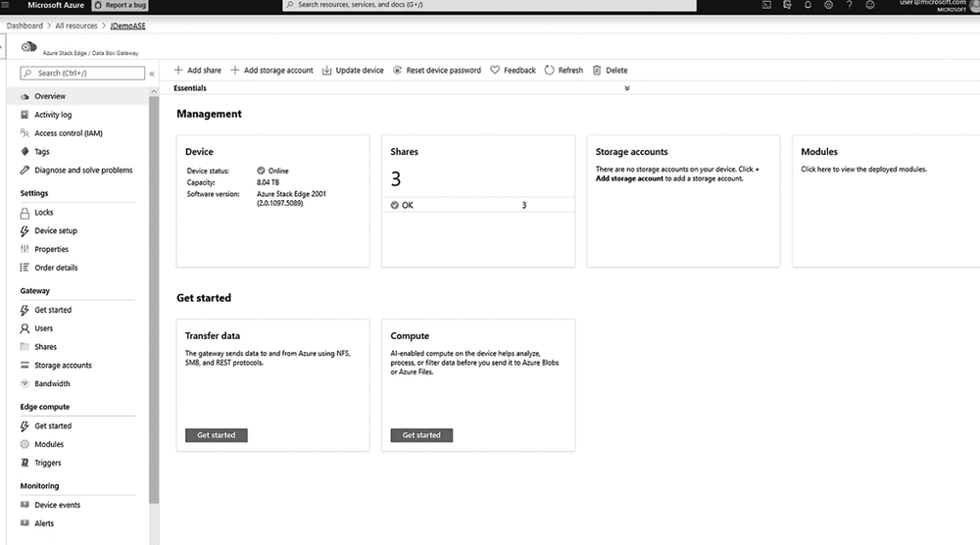Screen dimensions: 980x545
Task: Click the Gateway Get started lightning icon
Action: point(24,310)
